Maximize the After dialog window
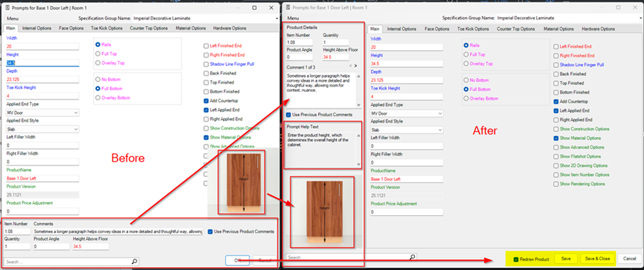The height and width of the screenshot is (270, 644). click(617, 6)
